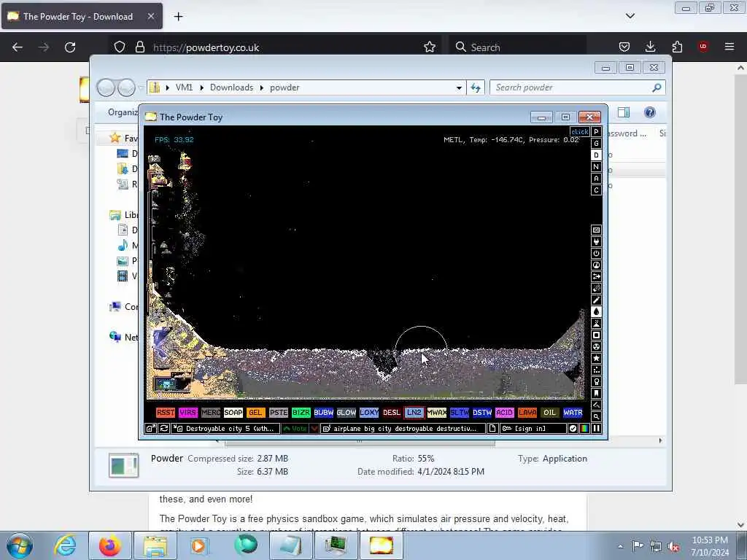Open the element search magnifier icon
The width and height of the screenshot is (747, 560).
(596, 416)
